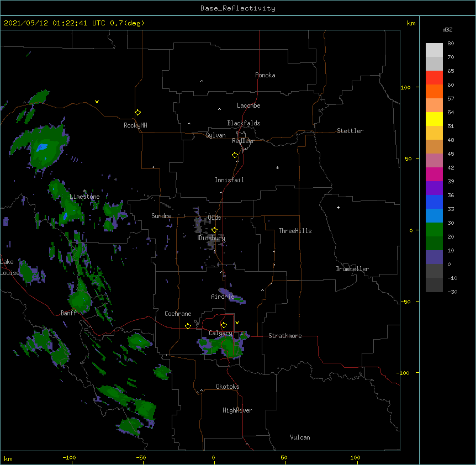This screenshot has height=465, width=476.
Task: Click the yellow marker near RockyMH
Action: coord(137,112)
